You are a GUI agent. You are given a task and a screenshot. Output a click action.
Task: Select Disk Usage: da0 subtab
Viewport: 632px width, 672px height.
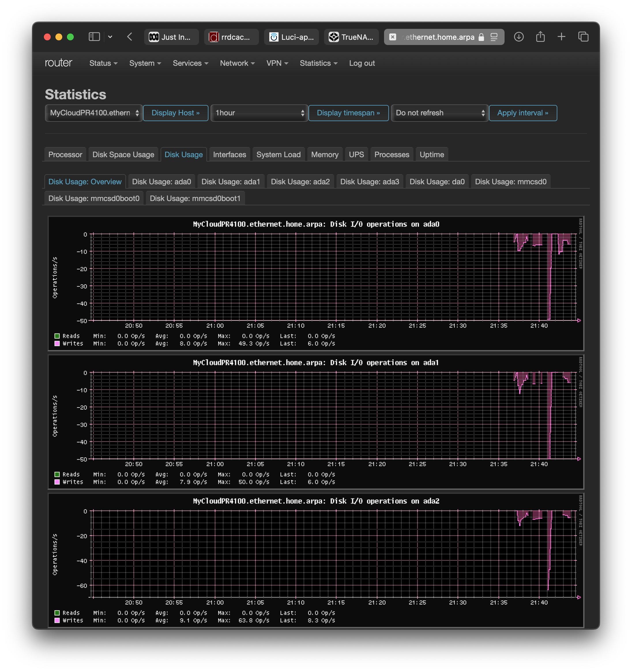point(437,181)
